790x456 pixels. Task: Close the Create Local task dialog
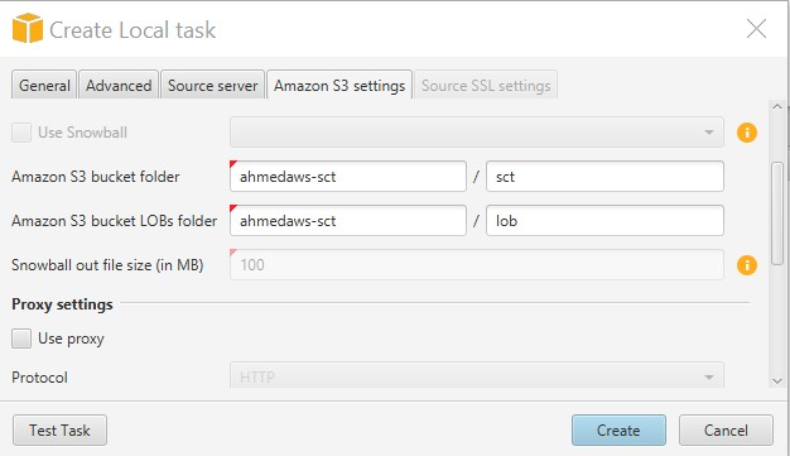pos(757,29)
